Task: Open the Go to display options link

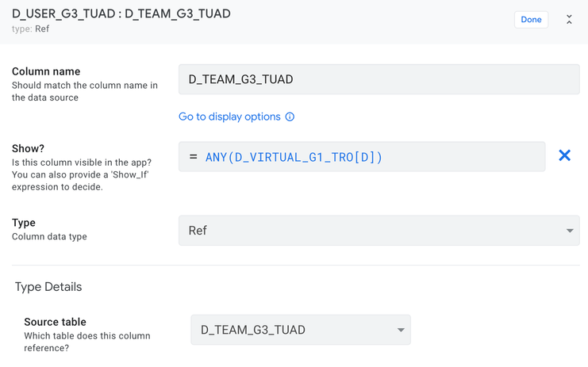Action: tap(229, 117)
